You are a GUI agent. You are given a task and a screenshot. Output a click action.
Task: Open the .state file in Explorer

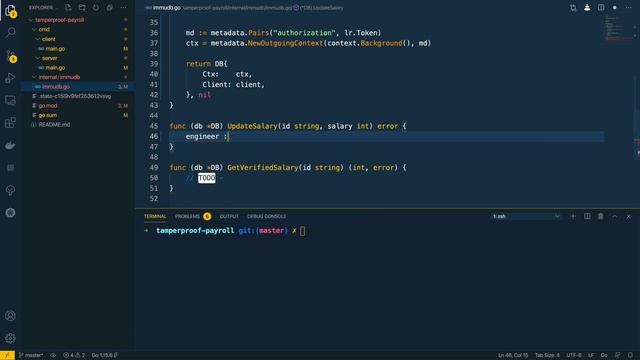pyautogui.click(x=75, y=96)
